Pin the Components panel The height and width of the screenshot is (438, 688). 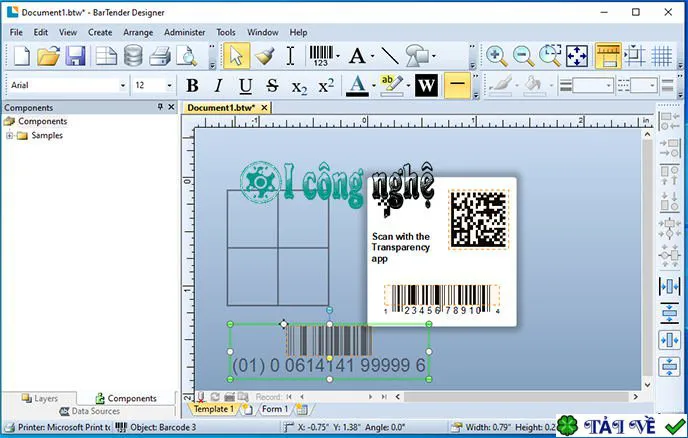click(x=160, y=107)
